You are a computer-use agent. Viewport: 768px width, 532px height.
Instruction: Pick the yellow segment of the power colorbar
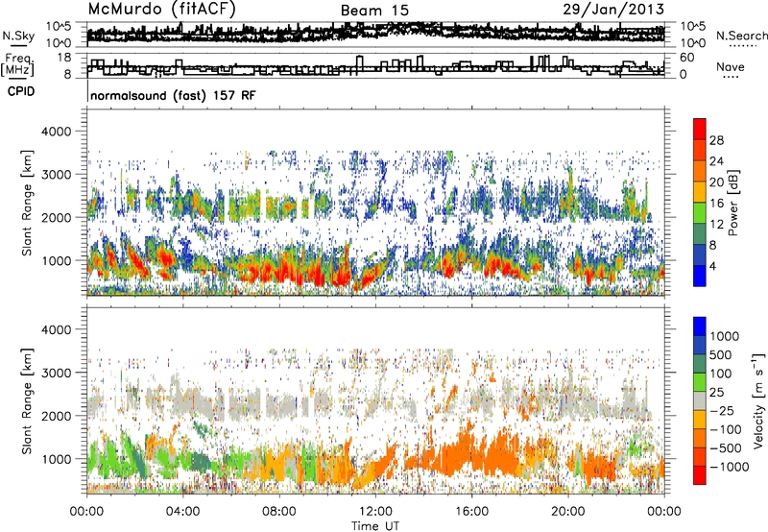tap(700, 192)
